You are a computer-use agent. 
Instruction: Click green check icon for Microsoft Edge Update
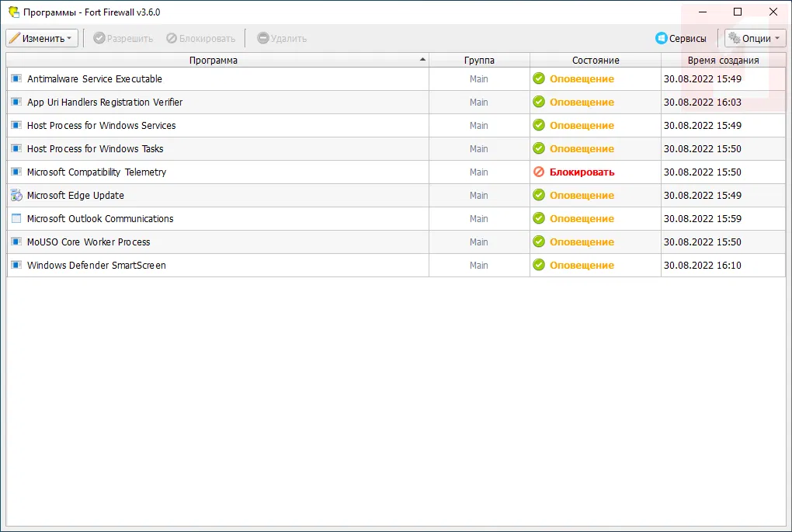click(539, 195)
